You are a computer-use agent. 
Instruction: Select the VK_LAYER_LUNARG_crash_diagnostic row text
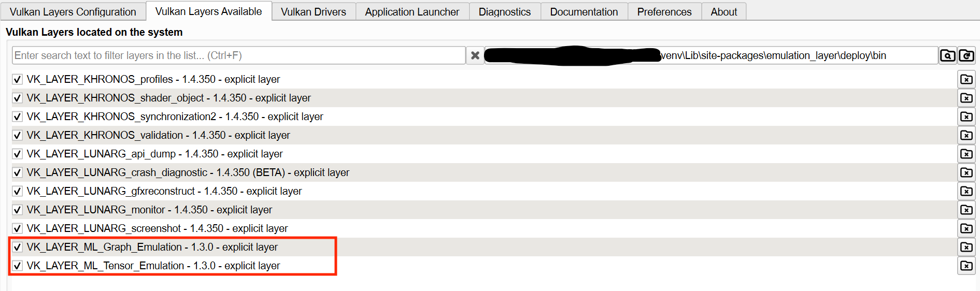click(188, 172)
